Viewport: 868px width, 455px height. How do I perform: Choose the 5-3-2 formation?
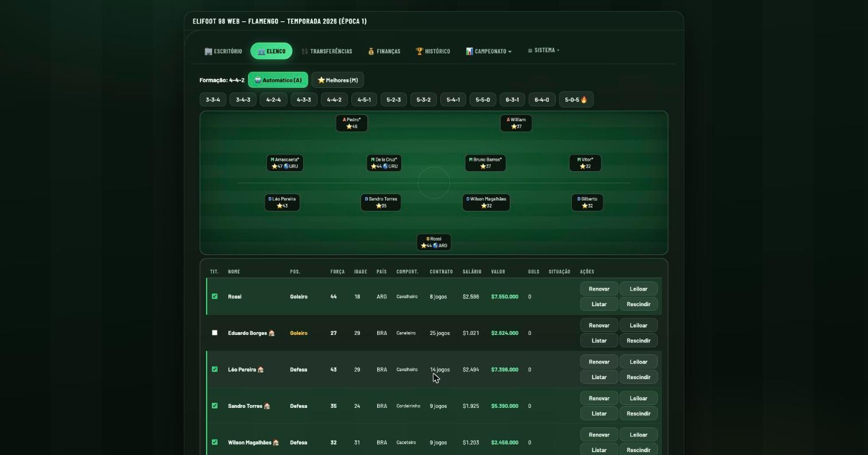424,99
